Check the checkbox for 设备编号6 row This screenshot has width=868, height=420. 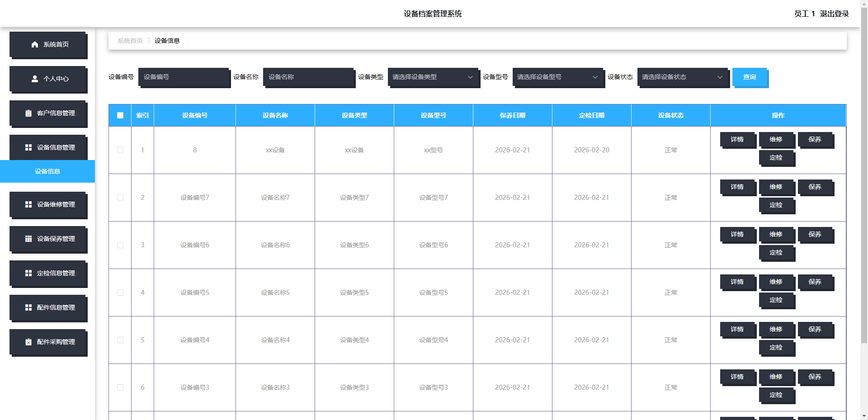(120, 245)
